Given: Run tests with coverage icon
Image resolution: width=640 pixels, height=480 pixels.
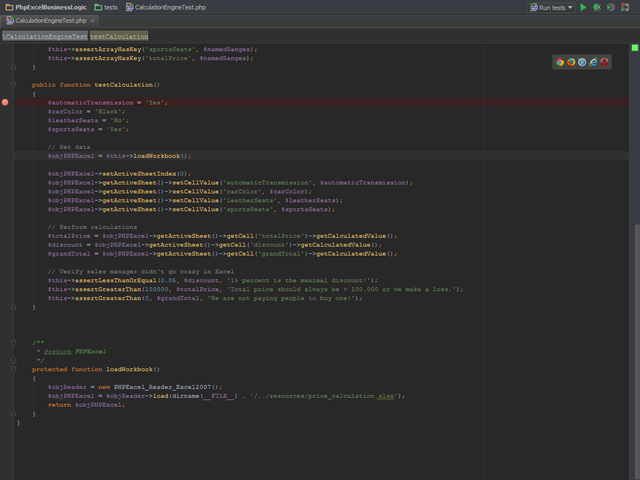Looking at the screenshot, I should point(611,7).
